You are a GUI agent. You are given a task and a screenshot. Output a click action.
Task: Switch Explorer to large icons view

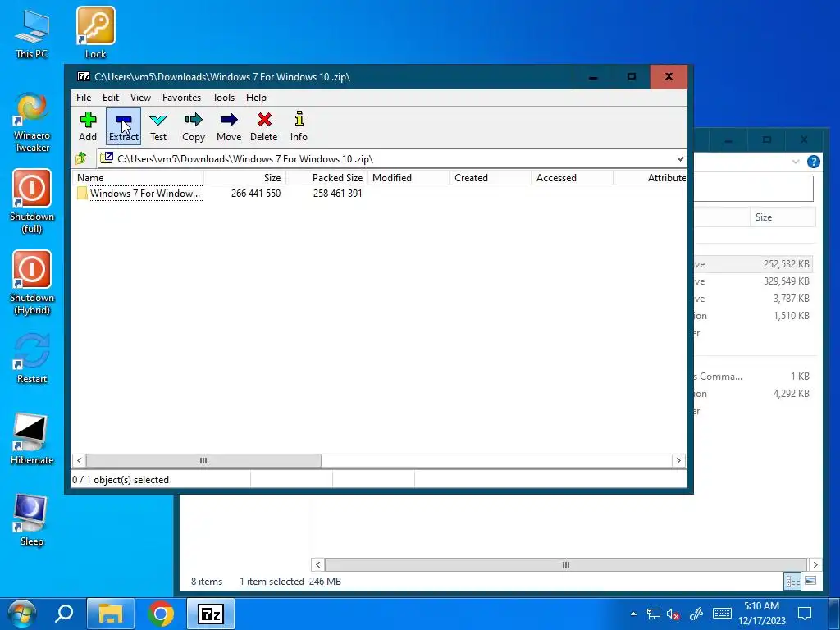810,582
